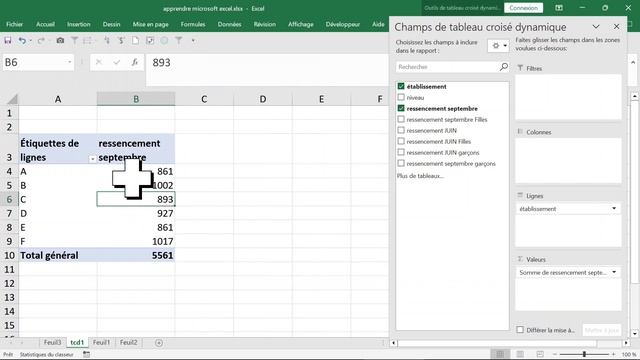Click the first funnel filter icon
This screenshot has width=640, height=360.
coord(75,40)
